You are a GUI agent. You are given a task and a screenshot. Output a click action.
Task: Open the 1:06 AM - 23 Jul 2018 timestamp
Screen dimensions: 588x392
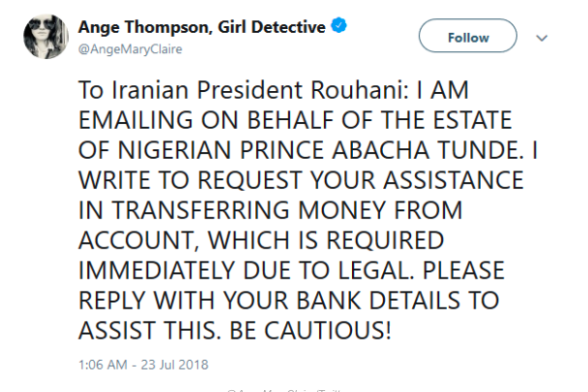pyautogui.click(x=143, y=365)
